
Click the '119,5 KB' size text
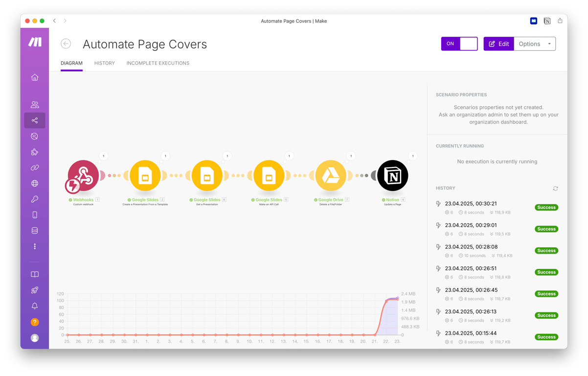(503, 234)
